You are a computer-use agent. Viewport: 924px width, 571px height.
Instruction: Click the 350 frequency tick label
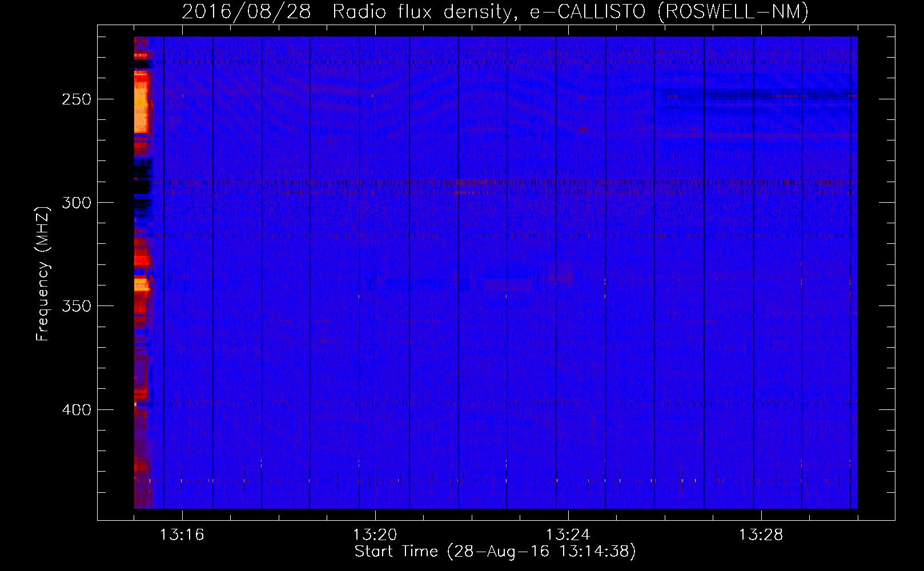(x=77, y=306)
